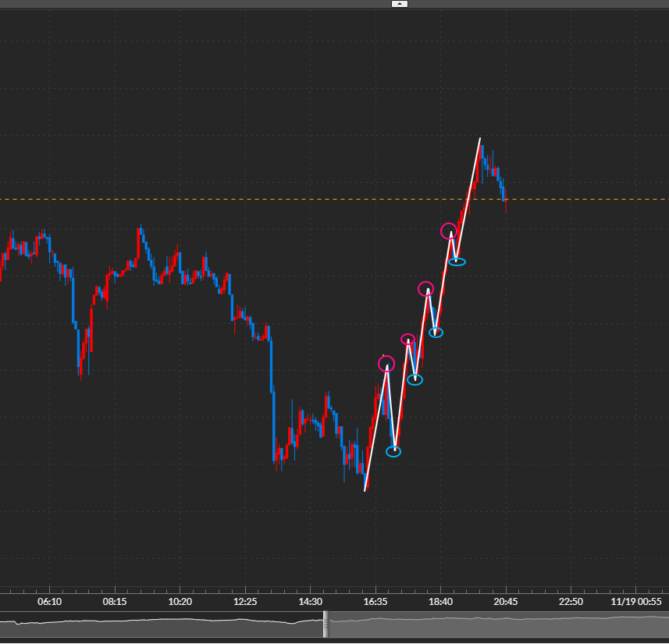Click the second-lowest blue oval marker
Screen dimensions: 669x644
point(415,380)
